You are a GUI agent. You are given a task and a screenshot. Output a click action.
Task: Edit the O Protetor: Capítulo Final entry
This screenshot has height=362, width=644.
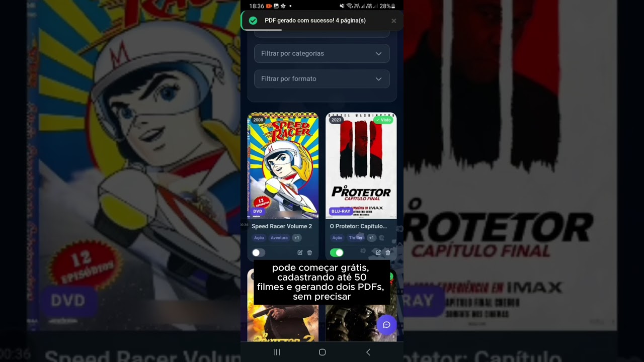pyautogui.click(x=378, y=252)
